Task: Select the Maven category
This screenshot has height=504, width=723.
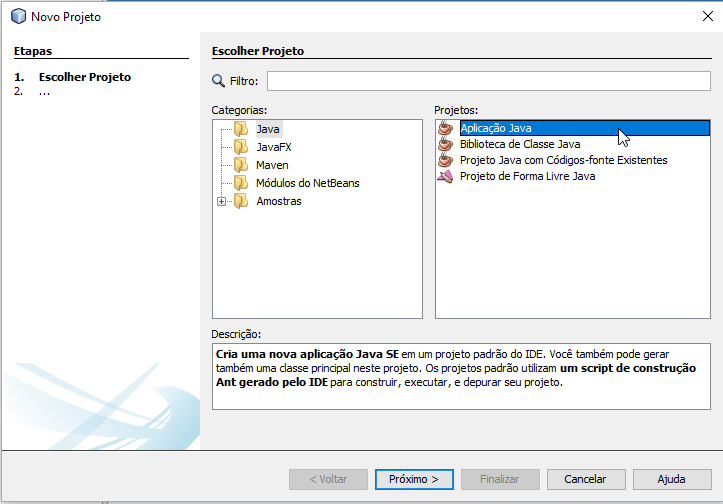Action: 272,165
